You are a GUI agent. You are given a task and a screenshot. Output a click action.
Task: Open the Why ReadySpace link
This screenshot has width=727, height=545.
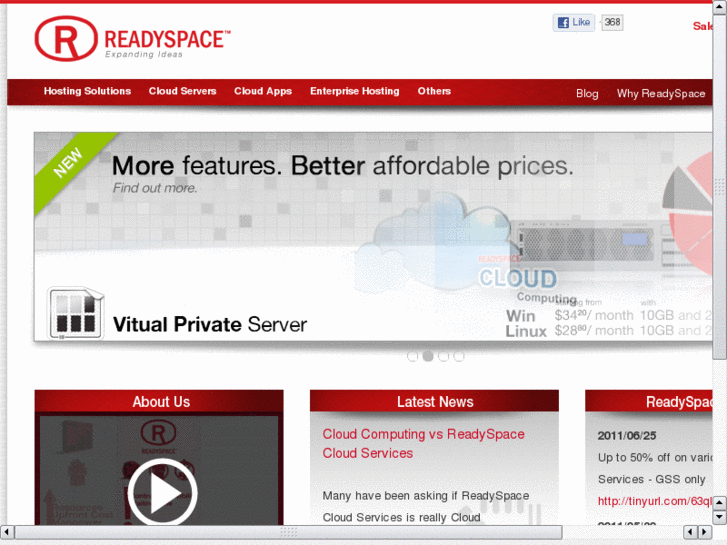[x=661, y=94]
